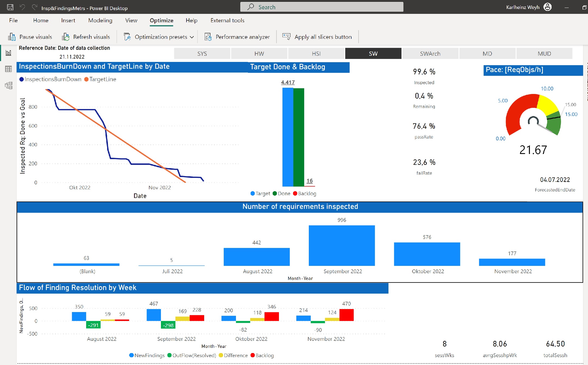The image size is (588, 365).
Task: Click the Undo arrow icon
Action: [23, 7]
